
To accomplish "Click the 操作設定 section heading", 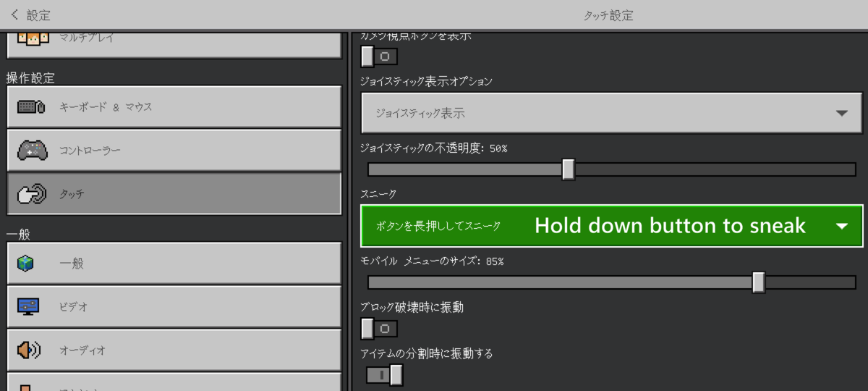I will tap(30, 77).
